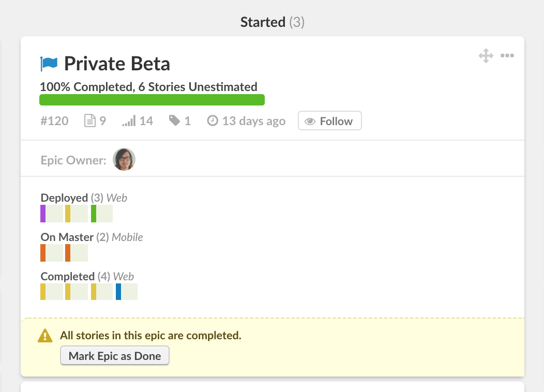Click the clock icon next to 13 days ago
The width and height of the screenshot is (544, 392).
coord(213,120)
